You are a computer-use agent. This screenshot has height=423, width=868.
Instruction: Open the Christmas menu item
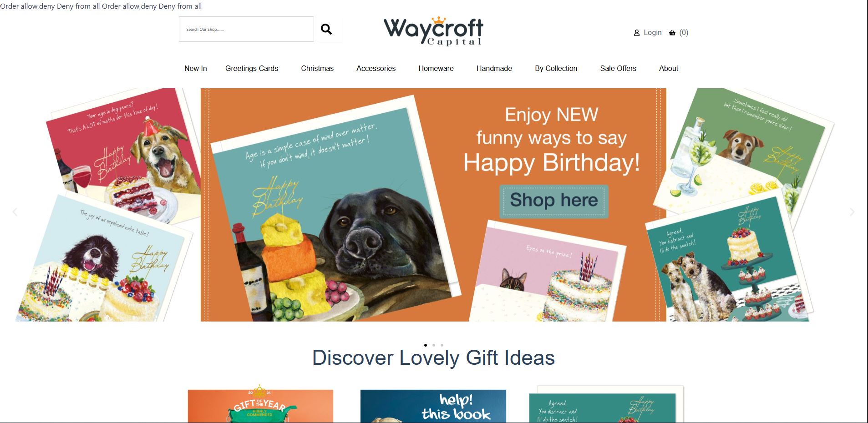pos(317,68)
